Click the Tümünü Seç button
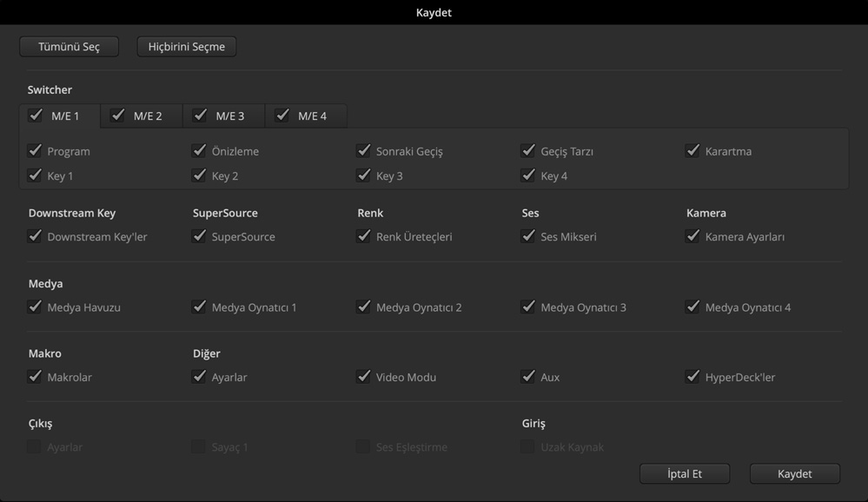Viewport: 868px width, 502px height. coord(69,47)
